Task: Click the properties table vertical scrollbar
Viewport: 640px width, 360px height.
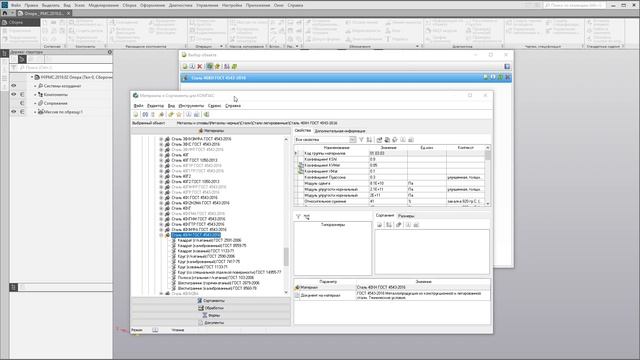Action: tap(487, 155)
